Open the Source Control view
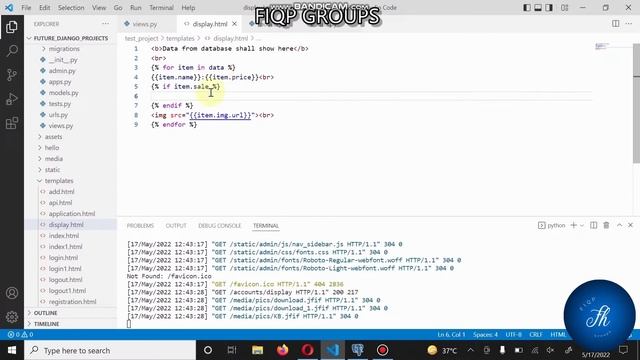This screenshot has width=640, height=360. pyautogui.click(x=12, y=75)
